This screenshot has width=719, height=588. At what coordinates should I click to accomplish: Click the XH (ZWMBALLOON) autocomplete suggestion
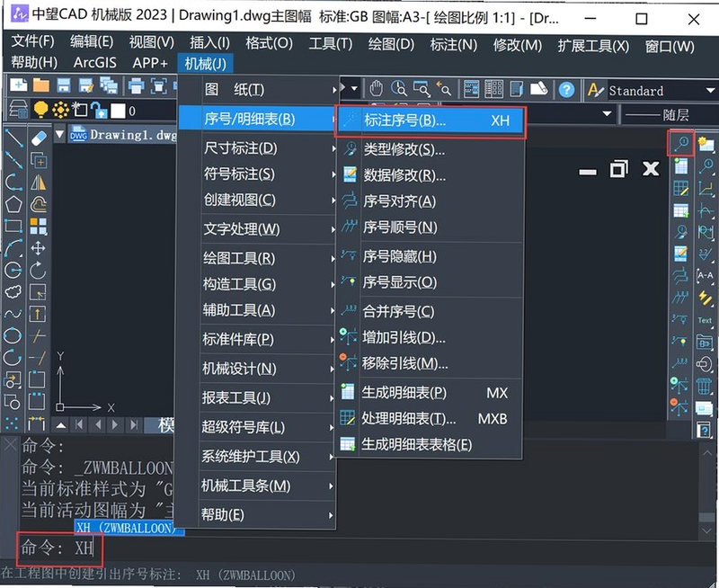[129, 528]
